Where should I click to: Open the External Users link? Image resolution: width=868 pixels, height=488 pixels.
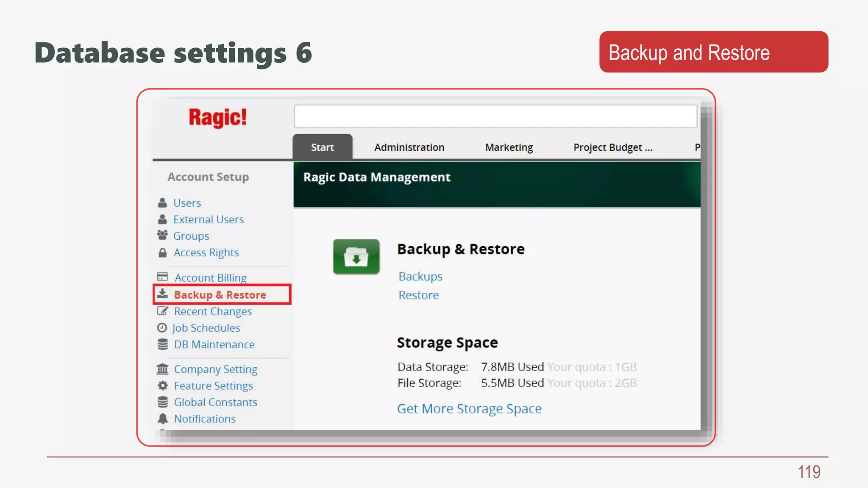point(209,219)
